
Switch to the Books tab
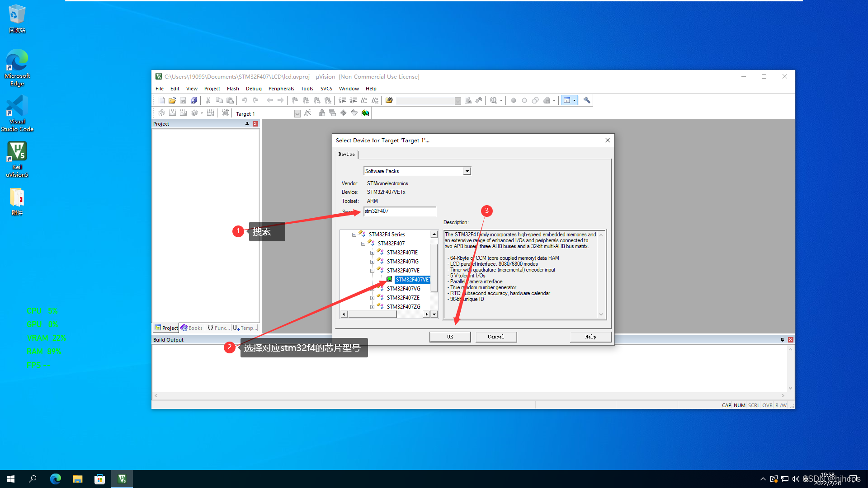(x=192, y=328)
